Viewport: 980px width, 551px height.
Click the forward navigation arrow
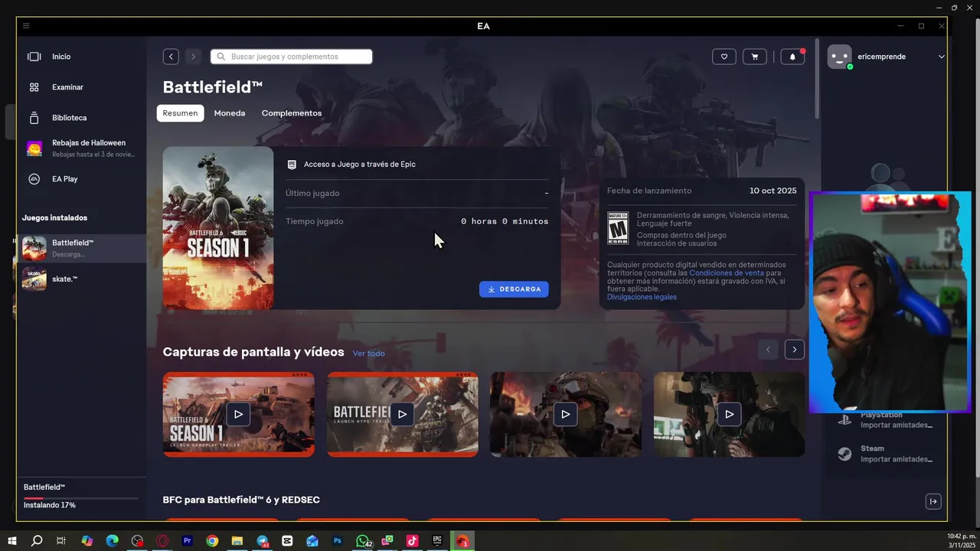click(x=193, y=57)
